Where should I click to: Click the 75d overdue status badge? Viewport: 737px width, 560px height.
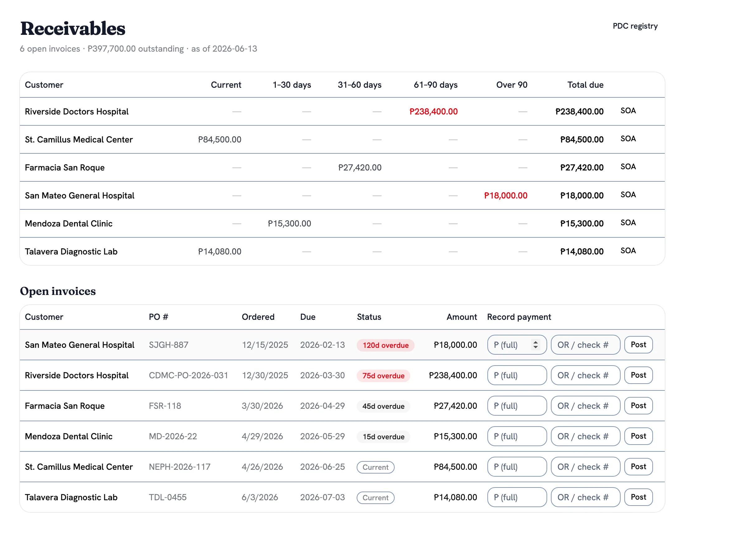point(383,375)
